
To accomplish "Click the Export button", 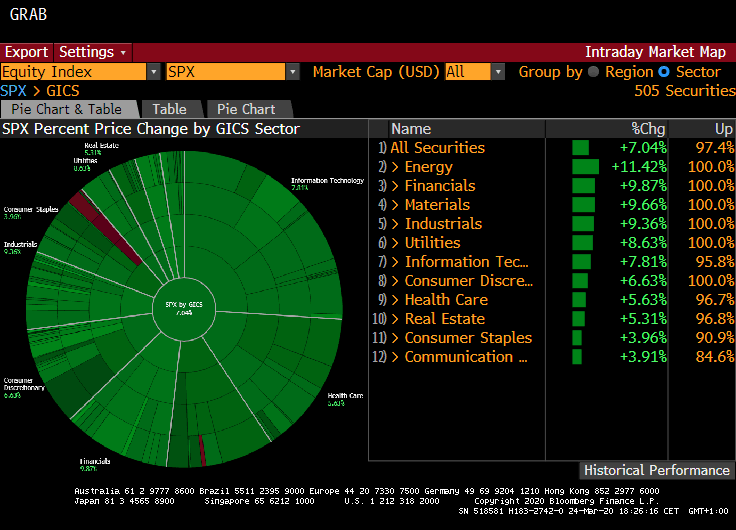I will point(26,52).
